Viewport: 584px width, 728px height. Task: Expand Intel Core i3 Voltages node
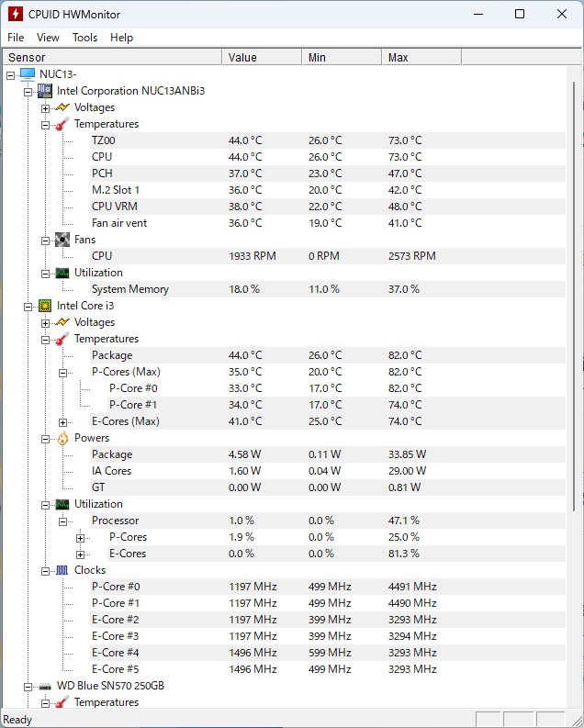(x=46, y=324)
